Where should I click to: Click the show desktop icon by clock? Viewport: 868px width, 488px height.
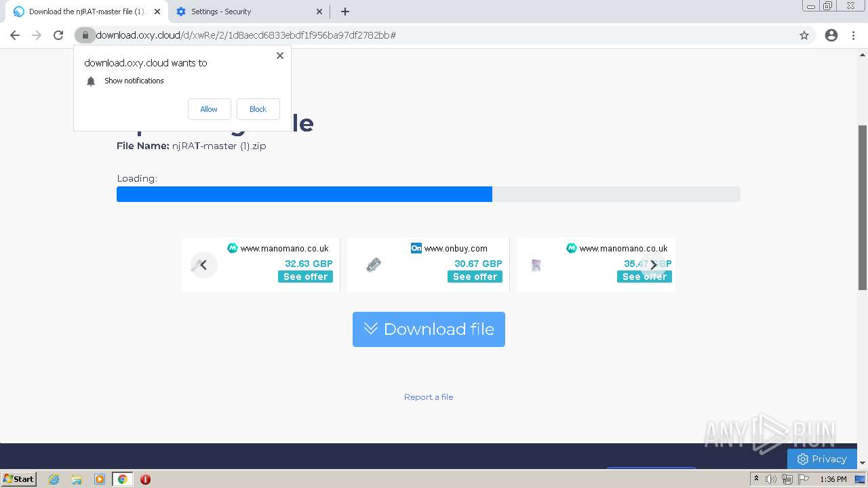861,479
